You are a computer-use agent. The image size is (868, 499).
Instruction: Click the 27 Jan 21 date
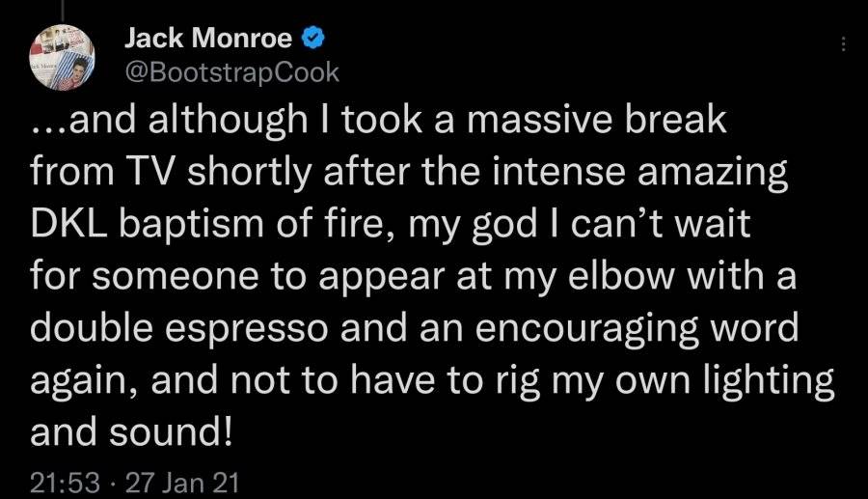point(182,483)
